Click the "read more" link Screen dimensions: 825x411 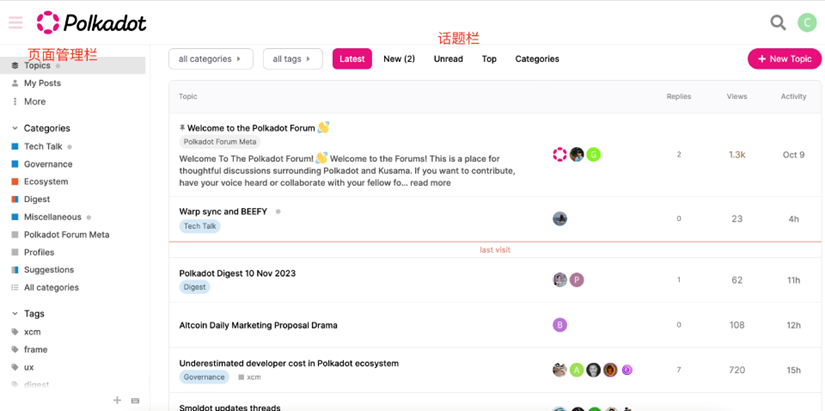click(x=430, y=183)
